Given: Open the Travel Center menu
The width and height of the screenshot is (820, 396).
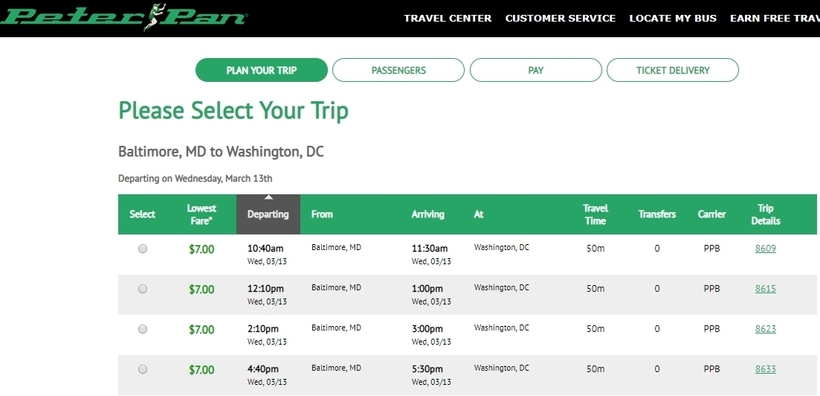Looking at the screenshot, I should (448, 18).
